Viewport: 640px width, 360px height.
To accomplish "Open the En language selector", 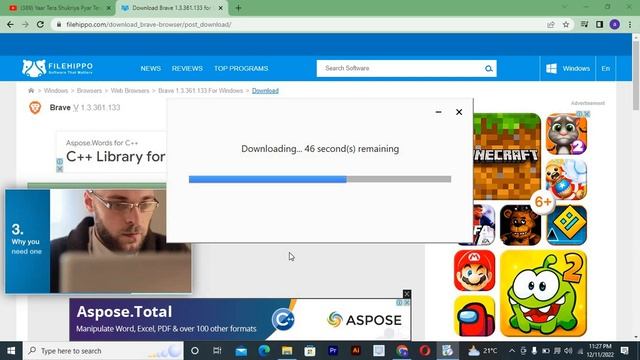I will click(606, 68).
